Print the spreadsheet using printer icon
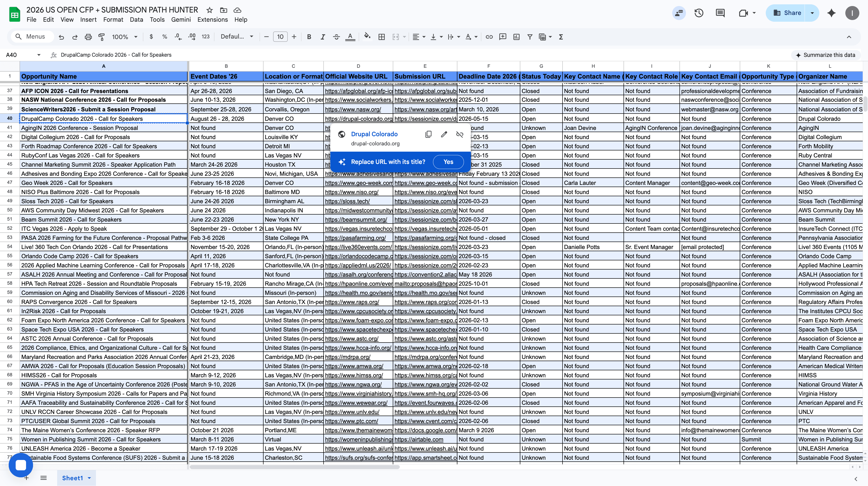This screenshot has width=868, height=486. tap(88, 37)
